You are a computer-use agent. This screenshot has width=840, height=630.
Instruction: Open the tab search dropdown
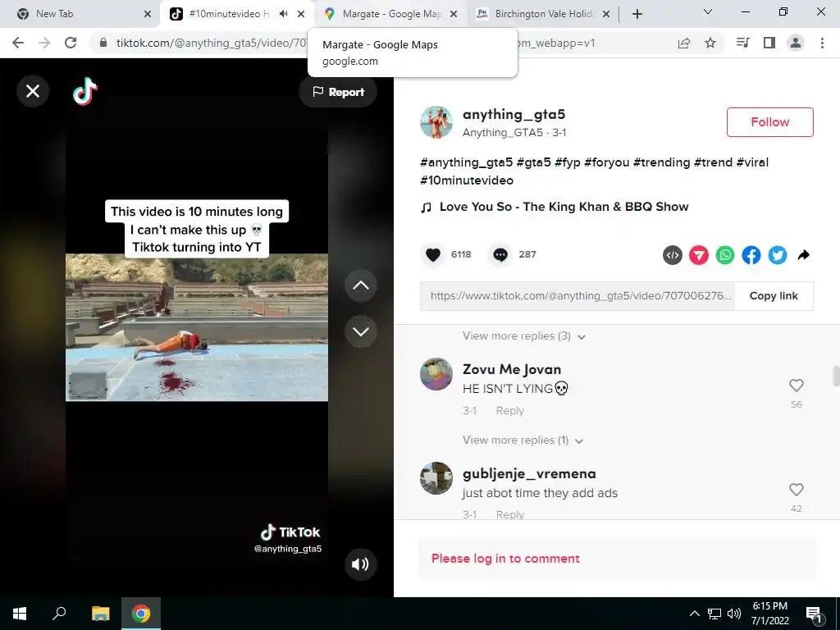(708, 11)
